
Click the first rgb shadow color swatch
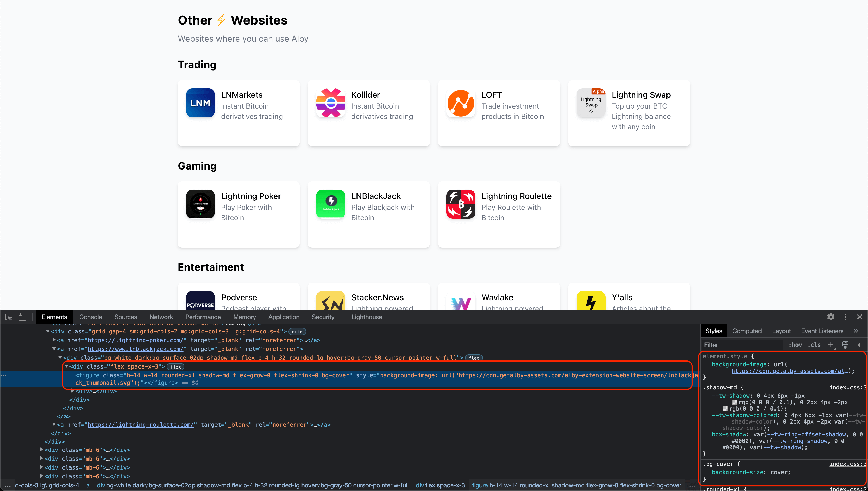[734, 402]
